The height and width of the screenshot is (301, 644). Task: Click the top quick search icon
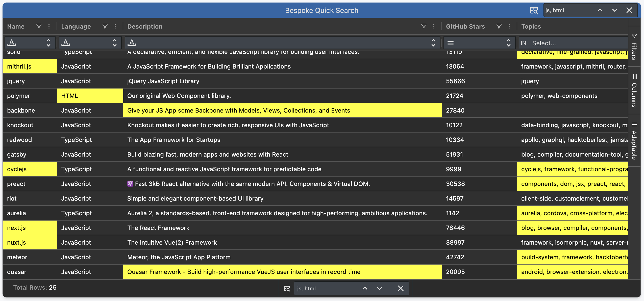534,10
